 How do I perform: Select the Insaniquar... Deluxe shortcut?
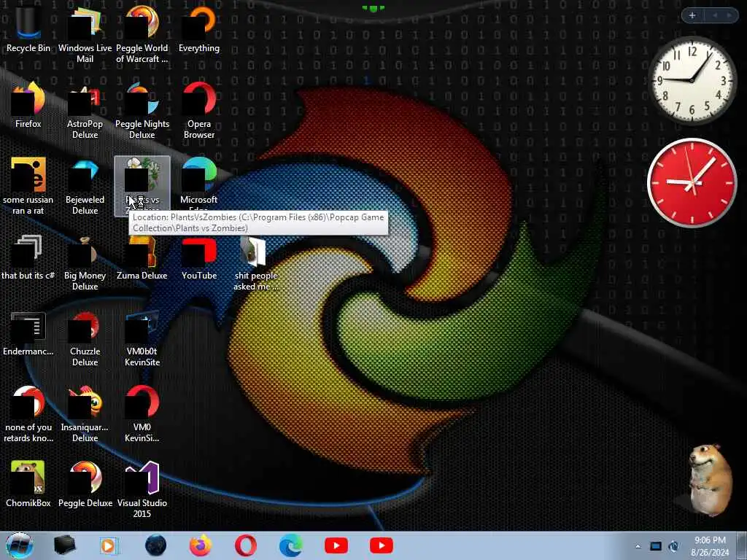[x=85, y=414]
